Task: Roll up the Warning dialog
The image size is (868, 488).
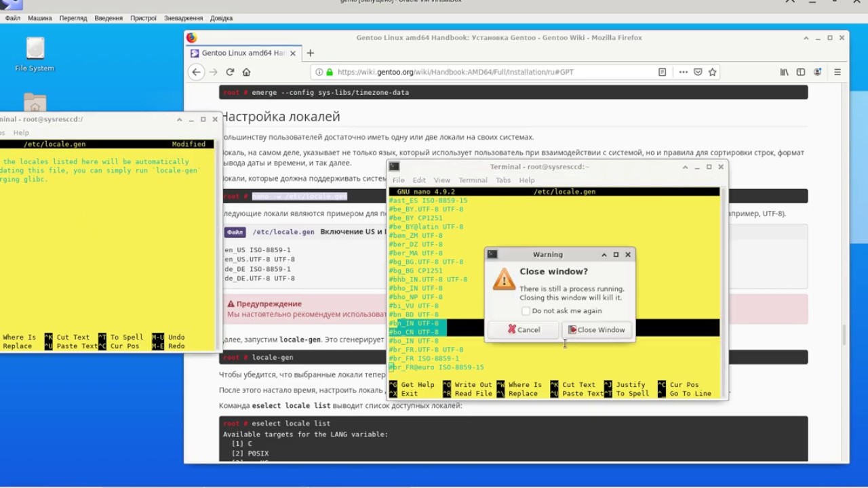Action: point(604,255)
